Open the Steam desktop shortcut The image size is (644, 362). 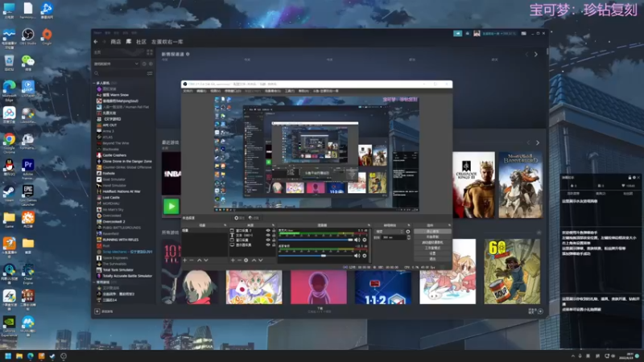coord(9,193)
